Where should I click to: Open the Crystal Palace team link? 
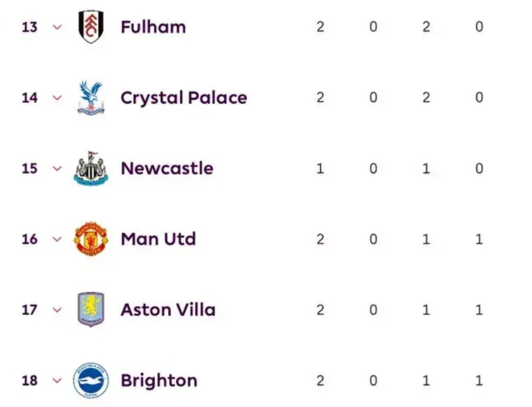click(183, 98)
